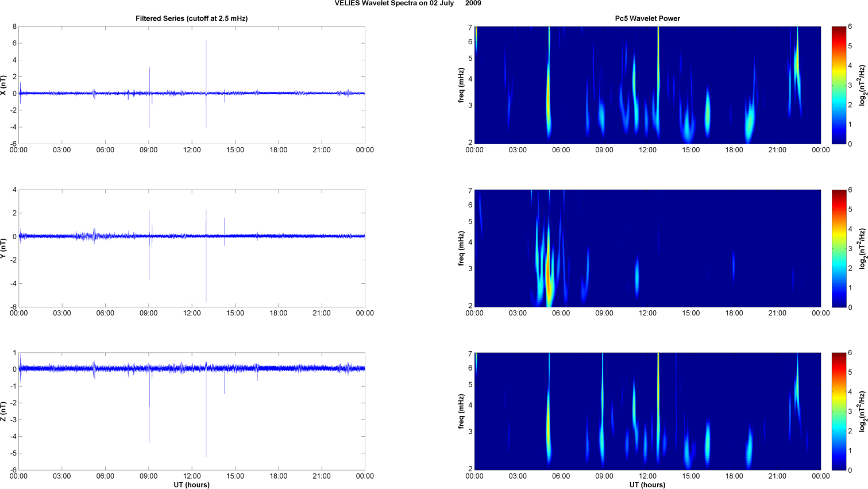
Task: Click the log2(nT²/Hz) label of bottom colorbar
Action: (862, 411)
